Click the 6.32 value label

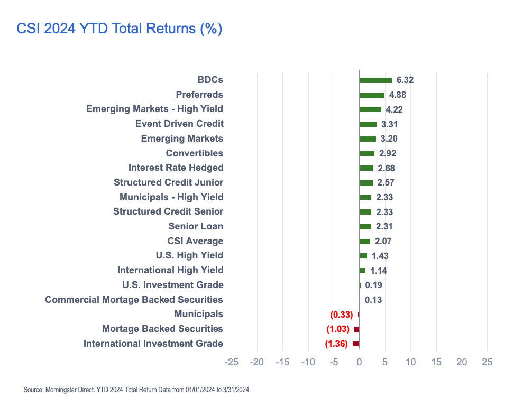tap(405, 80)
